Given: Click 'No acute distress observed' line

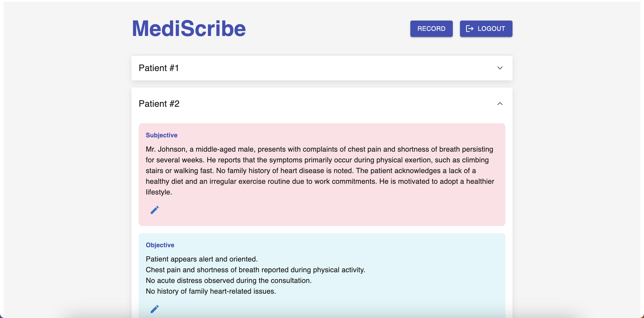Looking at the screenshot, I should tap(229, 280).
